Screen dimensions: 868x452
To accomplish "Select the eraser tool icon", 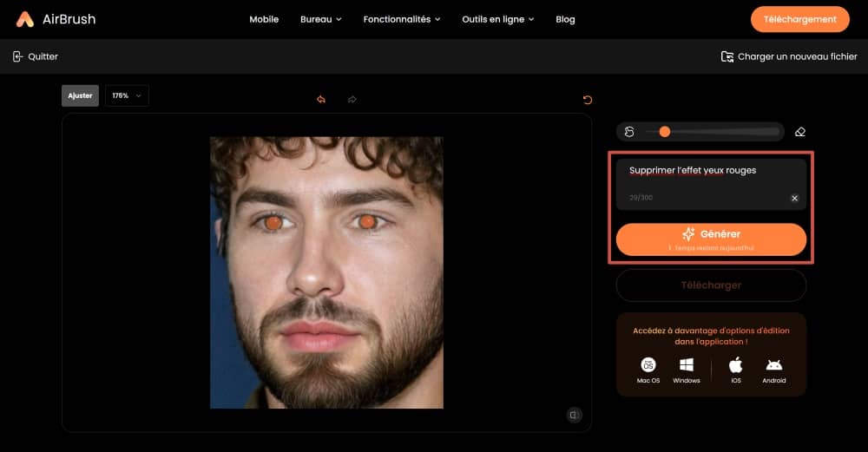I will [800, 132].
